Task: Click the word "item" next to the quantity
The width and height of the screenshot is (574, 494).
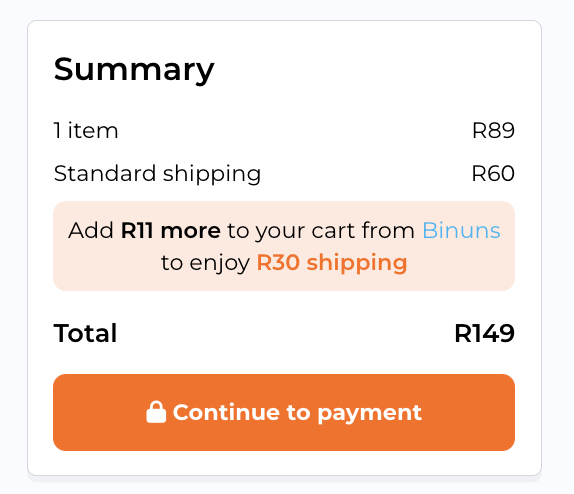Action: coord(93,130)
